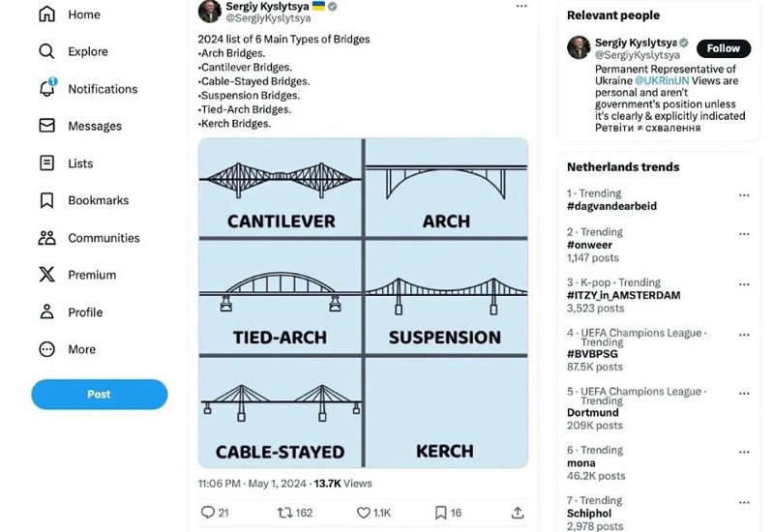The image size is (774, 532).
Task: Click Sergiy Kyslytsya's avatar on the tweet
Action: click(x=209, y=11)
